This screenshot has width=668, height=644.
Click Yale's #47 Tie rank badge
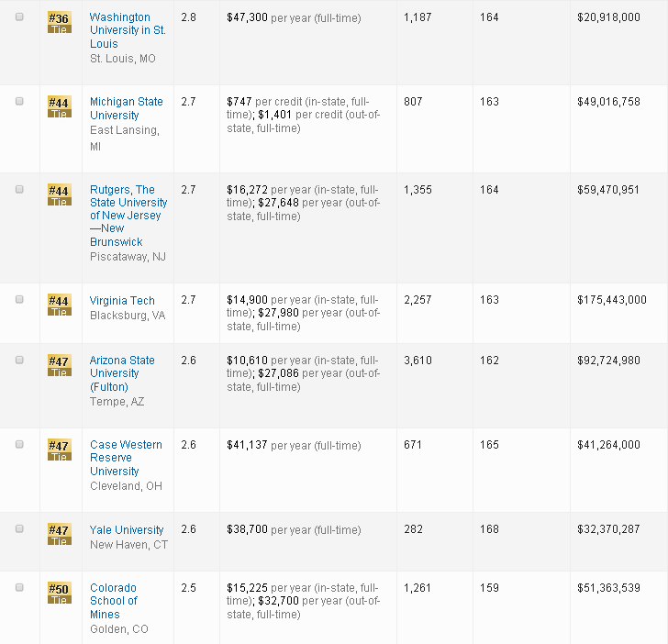[x=59, y=534]
